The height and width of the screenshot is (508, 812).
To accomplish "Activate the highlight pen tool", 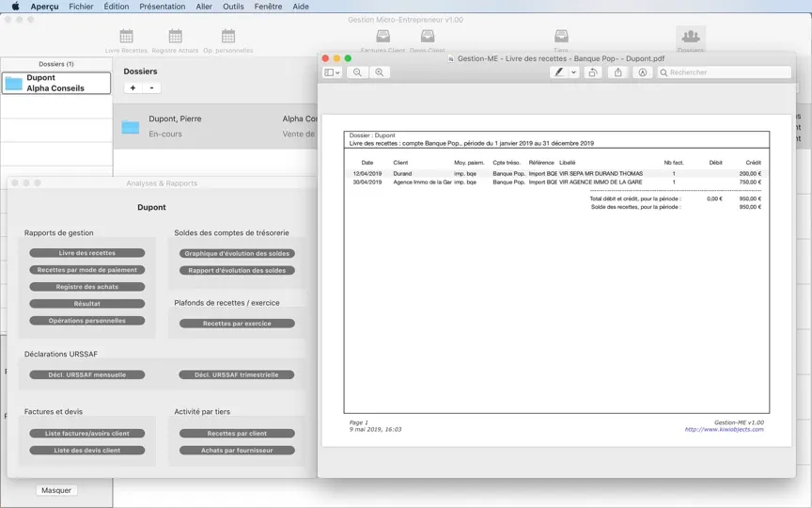I will point(559,72).
